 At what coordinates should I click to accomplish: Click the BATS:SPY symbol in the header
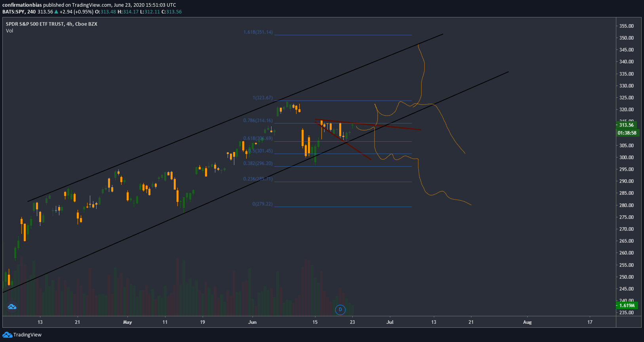(x=13, y=12)
